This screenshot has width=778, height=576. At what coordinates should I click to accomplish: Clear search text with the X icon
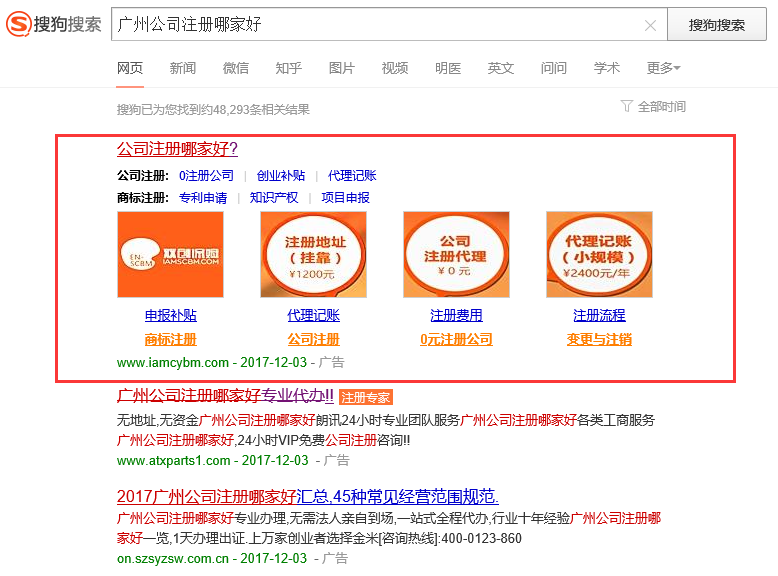click(x=650, y=25)
